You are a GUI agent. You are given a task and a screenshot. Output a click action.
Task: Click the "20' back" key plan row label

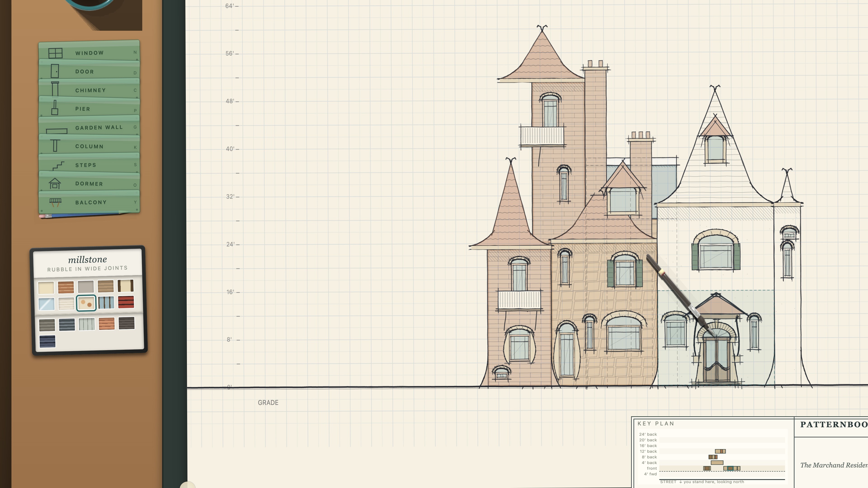pyautogui.click(x=648, y=440)
